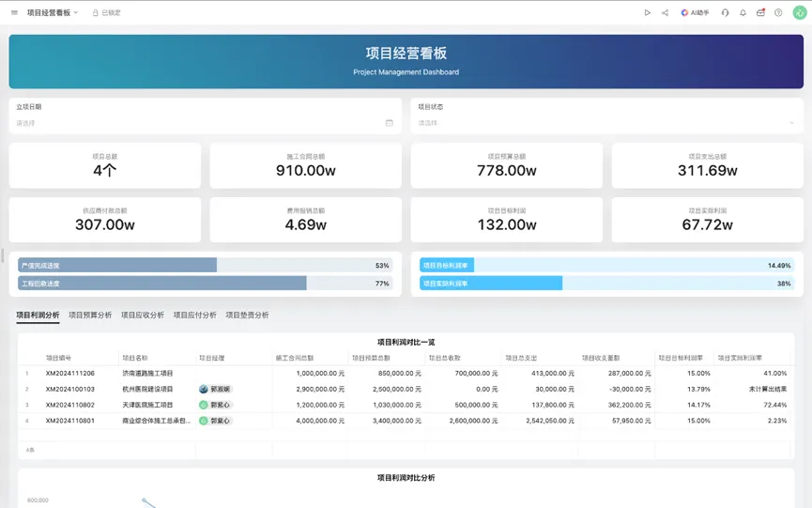The image size is (812, 508).
Task: Open customer support headset icon
Action: tap(725, 13)
